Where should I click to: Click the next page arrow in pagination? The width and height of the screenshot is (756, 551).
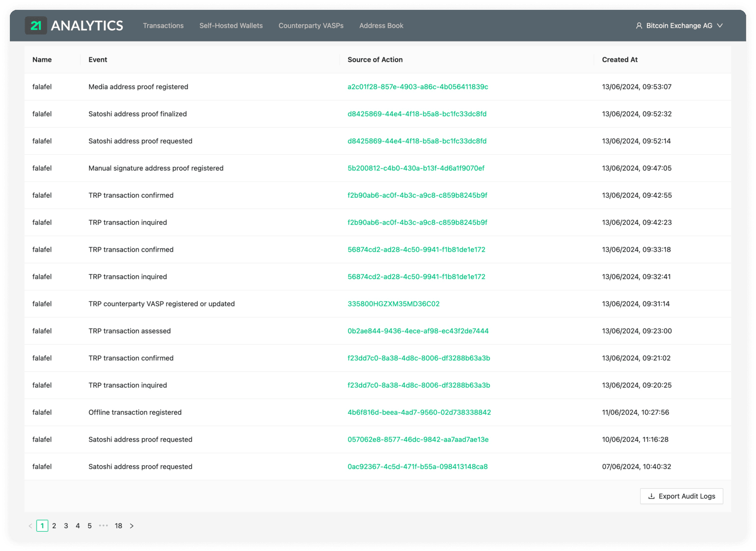pos(132,526)
